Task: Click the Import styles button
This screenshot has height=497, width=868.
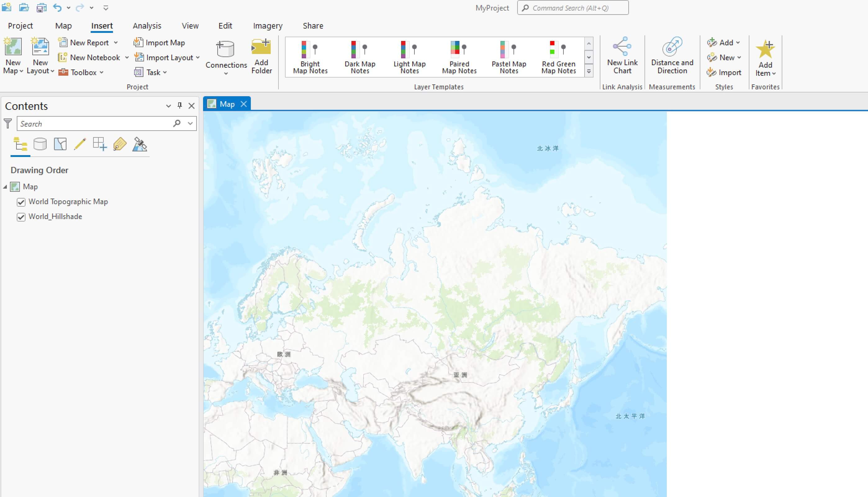Action: coord(724,72)
